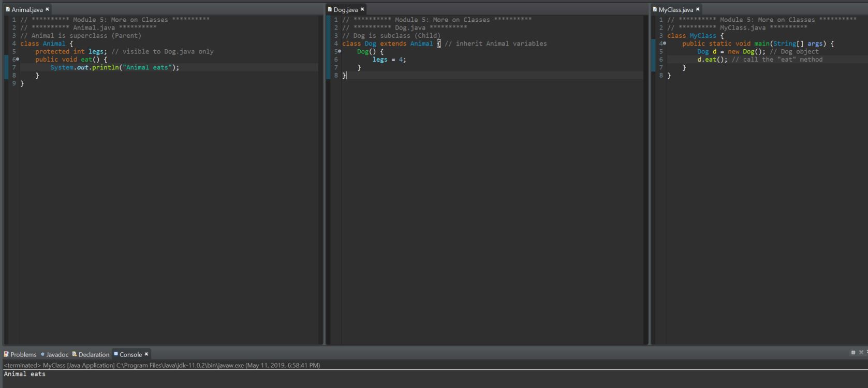
Task: Click the '// ********** Dog.java **********' comment line
Action: tap(404, 27)
